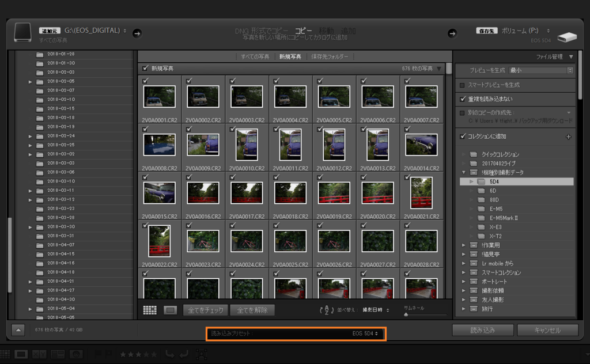Click the 全てをチェック button
The image size is (590, 364).
point(206,310)
